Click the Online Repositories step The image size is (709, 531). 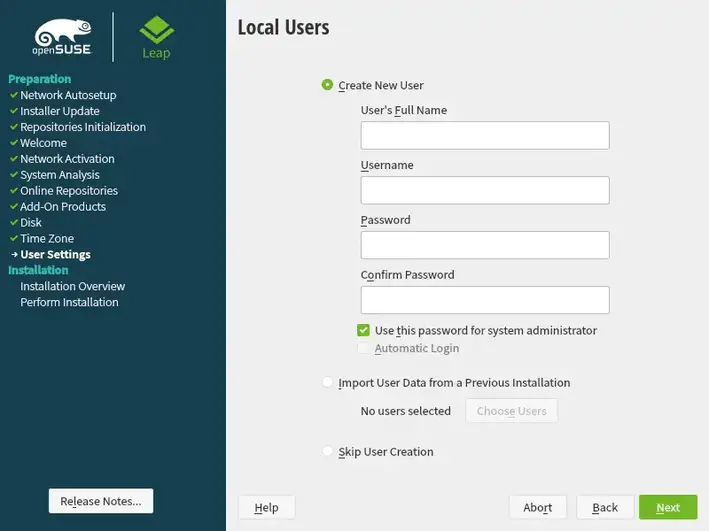(x=69, y=190)
